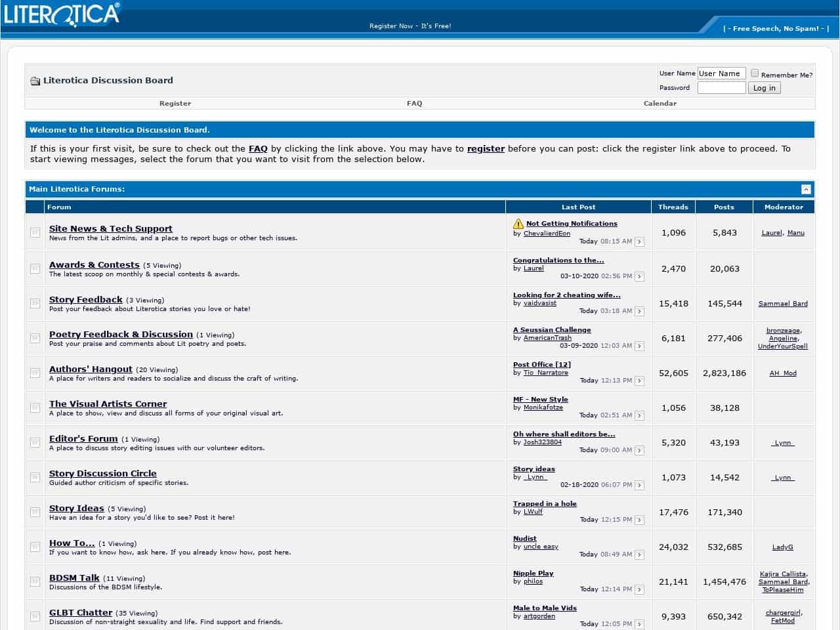
Task: Collapse the Main Literotica Forums section
Action: (x=806, y=190)
